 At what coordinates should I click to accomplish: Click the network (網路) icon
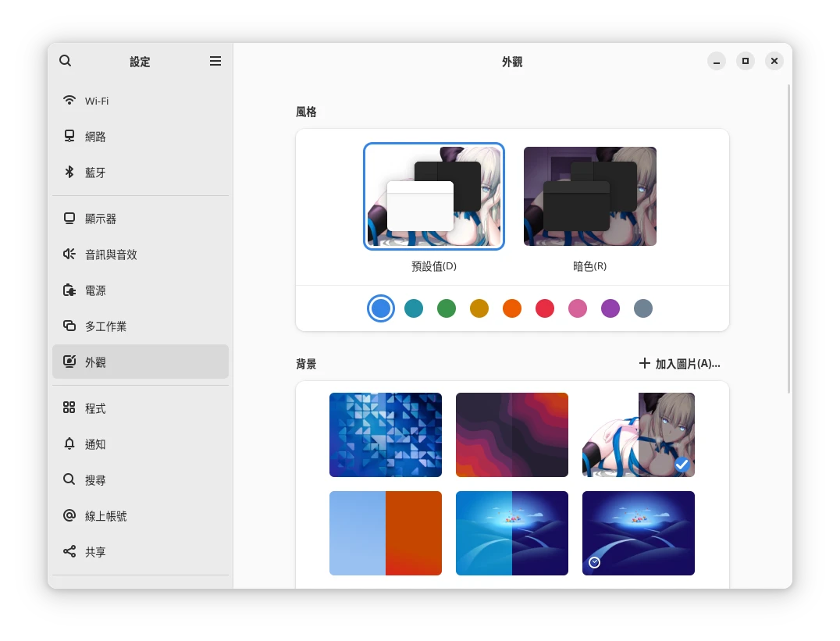click(69, 136)
